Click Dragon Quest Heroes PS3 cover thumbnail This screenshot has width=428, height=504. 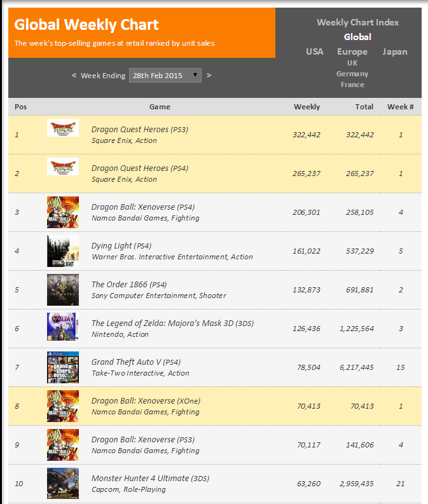point(63,128)
